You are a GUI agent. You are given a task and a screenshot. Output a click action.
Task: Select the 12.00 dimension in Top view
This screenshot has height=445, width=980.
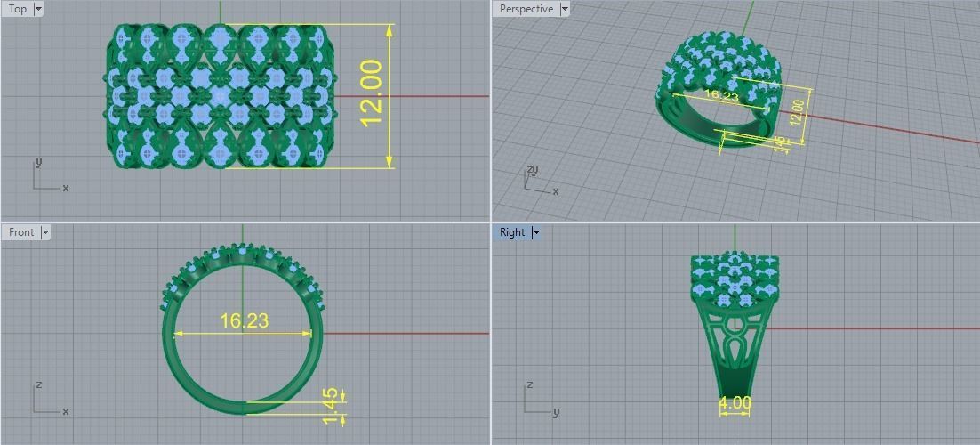pyautogui.click(x=371, y=93)
